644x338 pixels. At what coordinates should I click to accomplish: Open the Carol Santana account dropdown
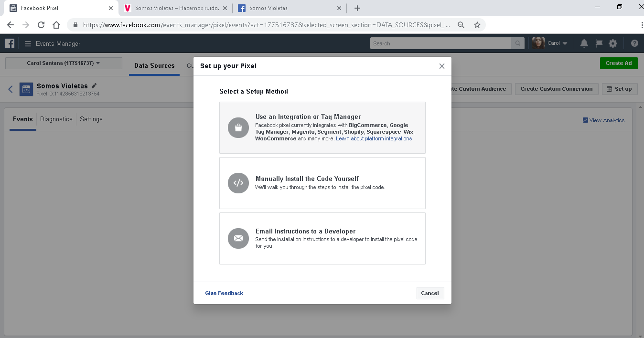[x=64, y=63]
